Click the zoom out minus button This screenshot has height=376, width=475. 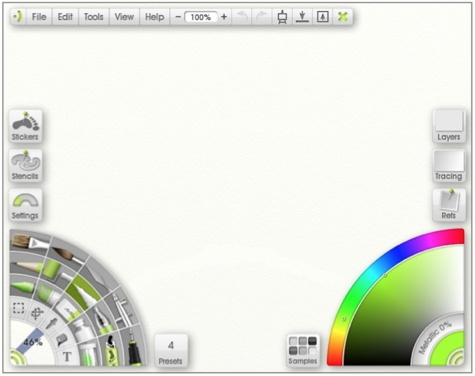178,17
